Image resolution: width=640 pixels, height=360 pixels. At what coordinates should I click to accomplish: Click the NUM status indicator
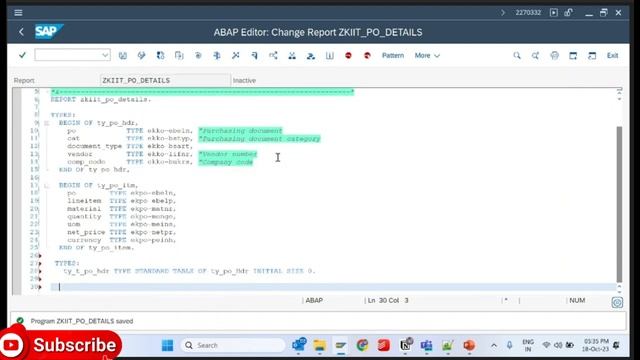[577, 300]
